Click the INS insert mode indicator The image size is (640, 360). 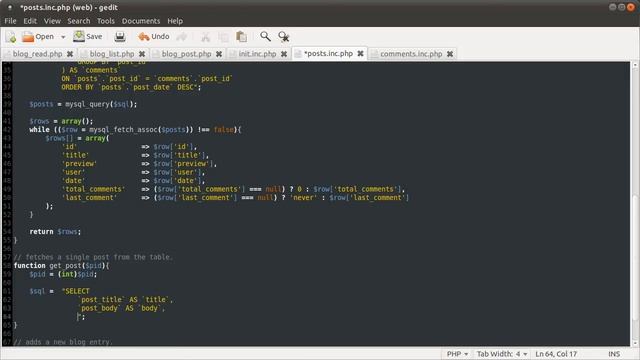point(614,354)
